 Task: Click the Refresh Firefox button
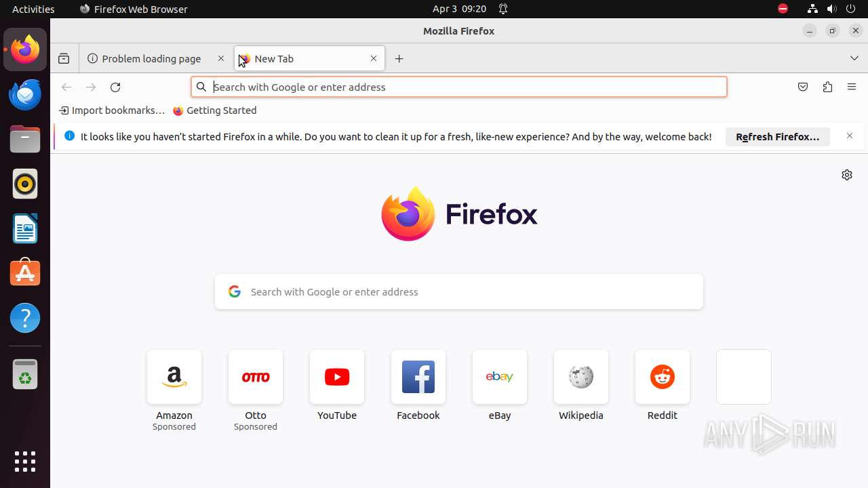coord(778,136)
